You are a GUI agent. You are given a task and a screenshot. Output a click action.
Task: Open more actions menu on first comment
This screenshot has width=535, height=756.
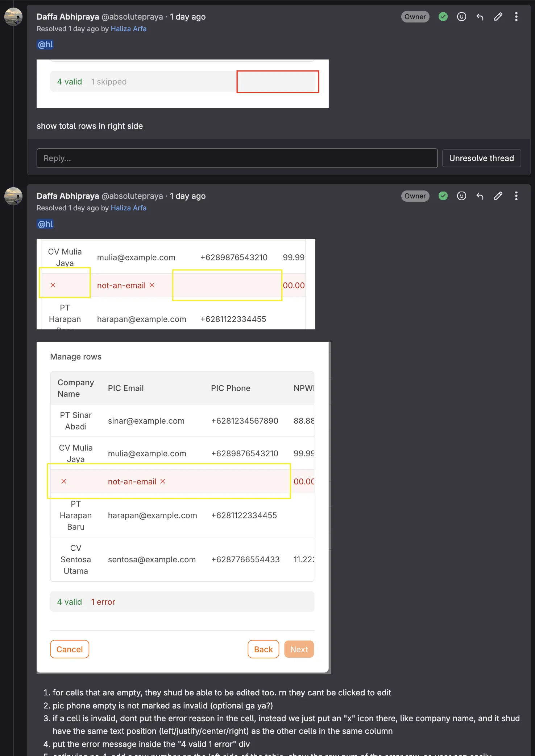[516, 17]
